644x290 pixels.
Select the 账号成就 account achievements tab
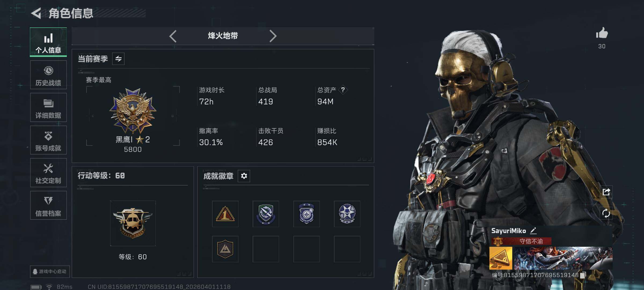(48, 140)
